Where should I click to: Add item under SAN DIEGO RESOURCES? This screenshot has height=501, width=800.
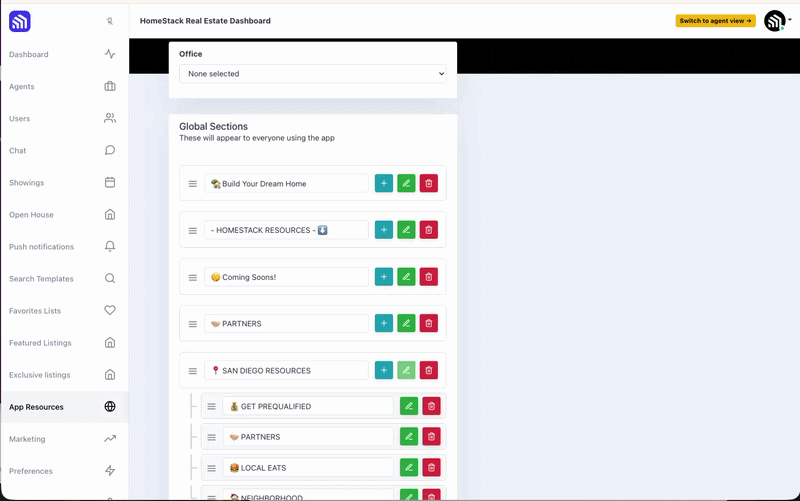point(384,370)
